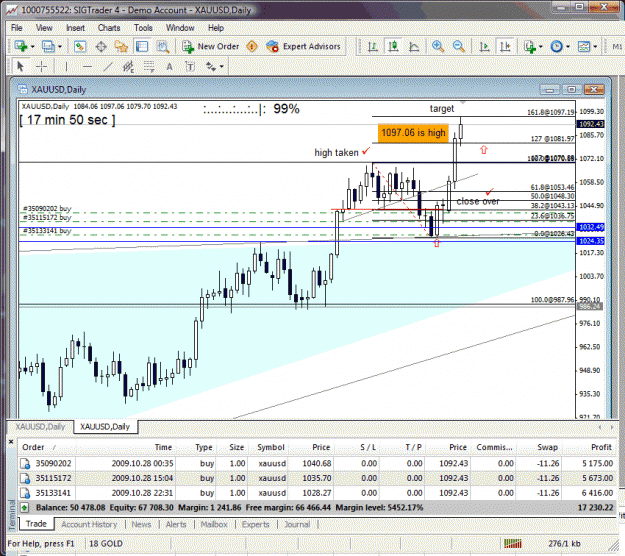The height and width of the screenshot is (556, 625).
Task: Open the Alerts terminal tab
Action: point(176,525)
